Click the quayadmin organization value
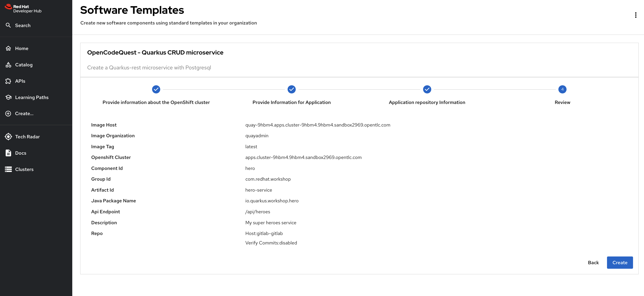This screenshot has height=296, width=644. pos(257,136)
